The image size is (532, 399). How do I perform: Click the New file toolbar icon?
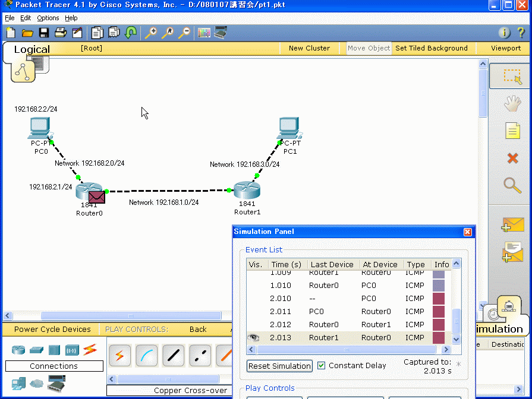point(11,33)
